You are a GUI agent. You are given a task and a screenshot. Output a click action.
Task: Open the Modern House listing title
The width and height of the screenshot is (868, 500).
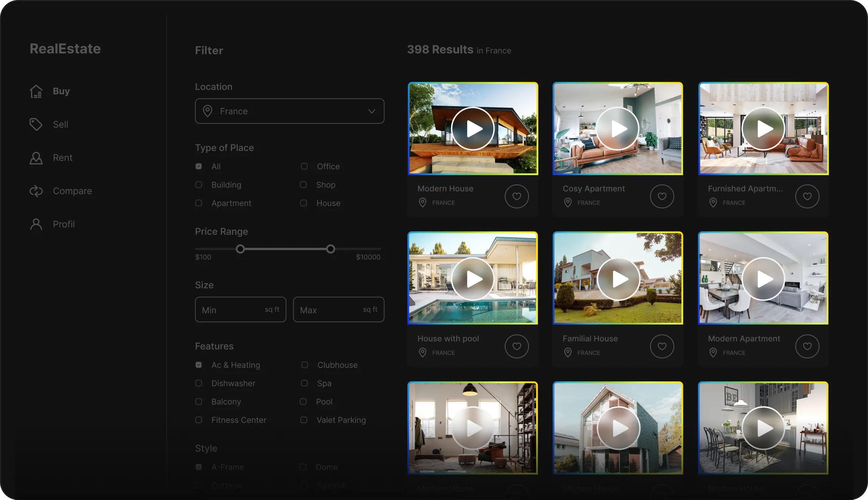pos(445,189)
